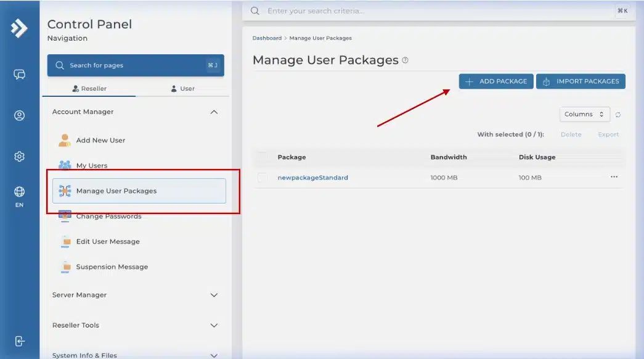This screenshot has width=644, height=359.
Task: Click Manage User Packages in the breadcrumb
Action: 320,38
